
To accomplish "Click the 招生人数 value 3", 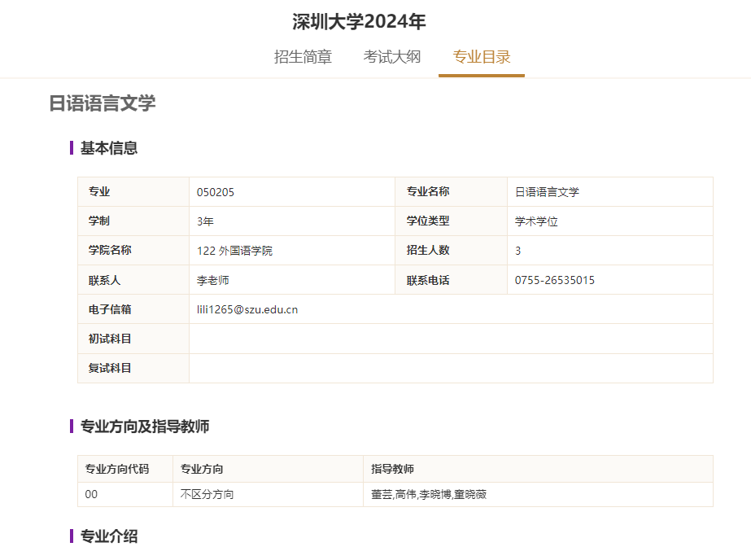I will pos(517,251).
